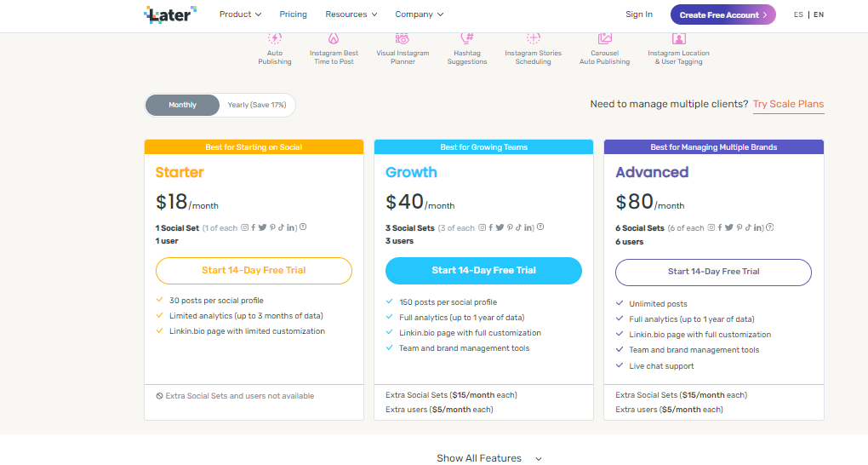Screen dimensions: 868x465
Task: Click the Visual Instagram Planner icon
Action: [x=403, y=38]
